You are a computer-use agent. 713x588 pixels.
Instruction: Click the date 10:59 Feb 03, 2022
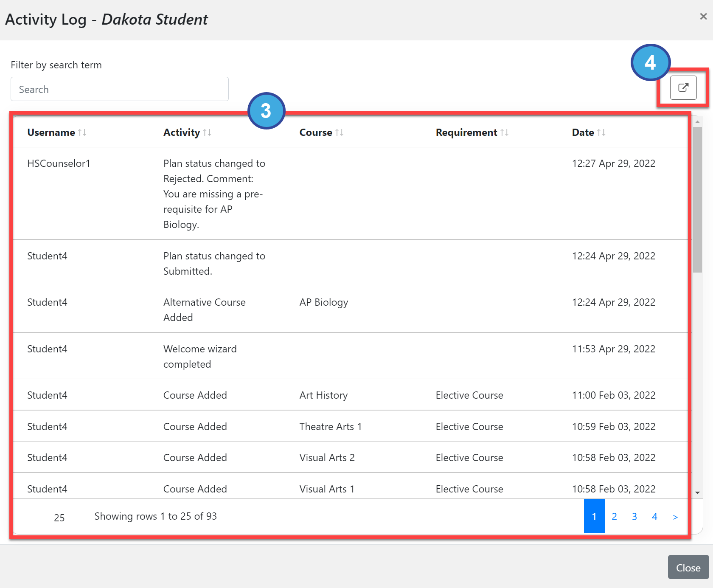coord(613,427)
